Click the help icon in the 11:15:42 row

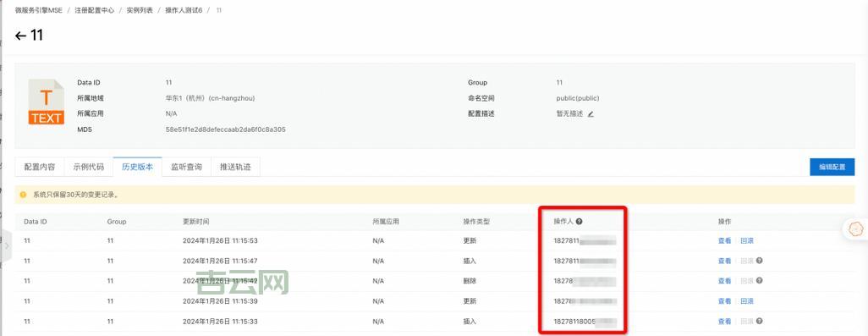(760, 281)
